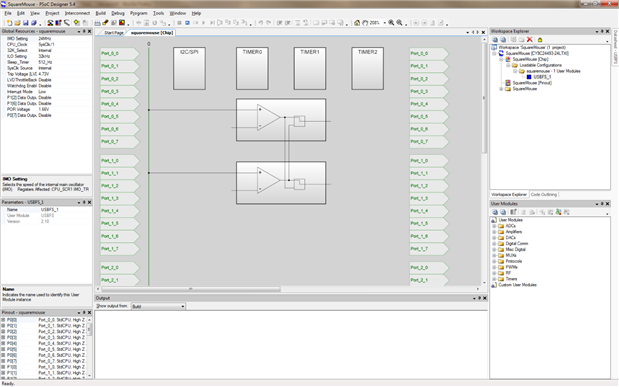Collapse the Loadable Configurations node
Image resolution: width=619 pixels, height=387 pixels.
[508, 65]
